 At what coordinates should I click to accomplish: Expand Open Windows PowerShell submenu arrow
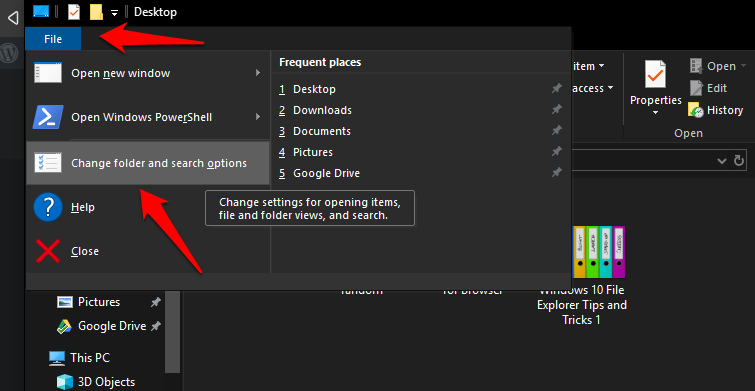click(258, 117)
